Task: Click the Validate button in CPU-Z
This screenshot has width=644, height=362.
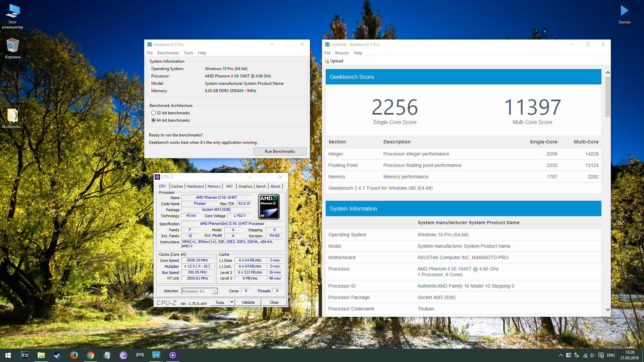Action: coord(248,302)
